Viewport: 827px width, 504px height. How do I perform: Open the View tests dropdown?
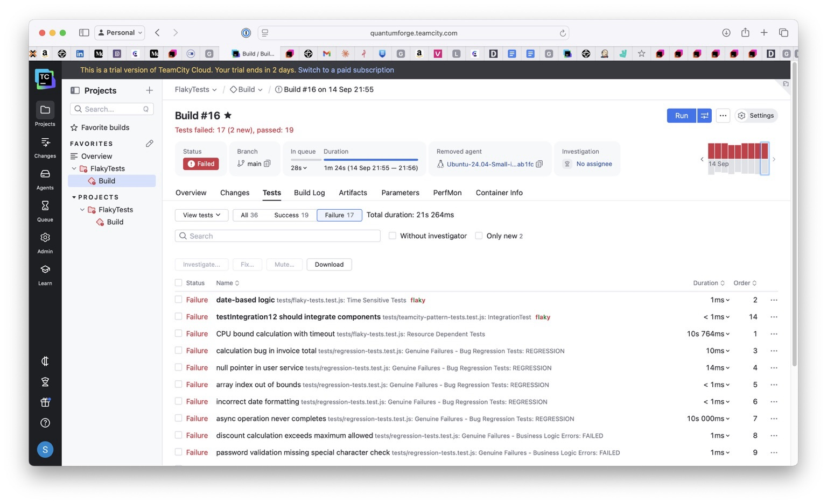[x=201, y=215]
